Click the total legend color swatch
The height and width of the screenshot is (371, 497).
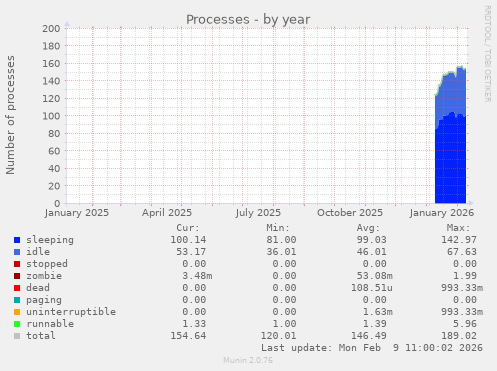pos(17,336)
